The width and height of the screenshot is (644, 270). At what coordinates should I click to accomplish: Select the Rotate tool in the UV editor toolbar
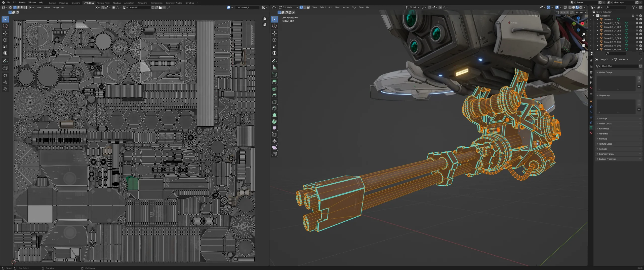[x=5, y=40]
